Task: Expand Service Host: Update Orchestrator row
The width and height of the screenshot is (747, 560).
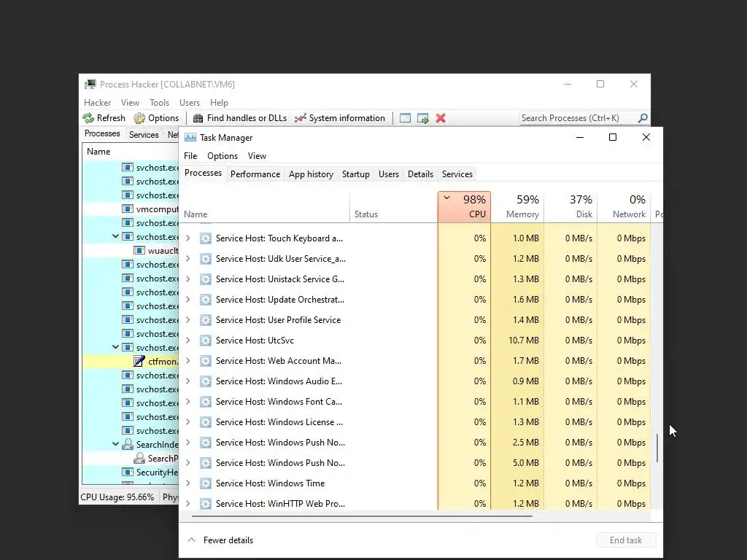Action: click(x=188, y=300)
